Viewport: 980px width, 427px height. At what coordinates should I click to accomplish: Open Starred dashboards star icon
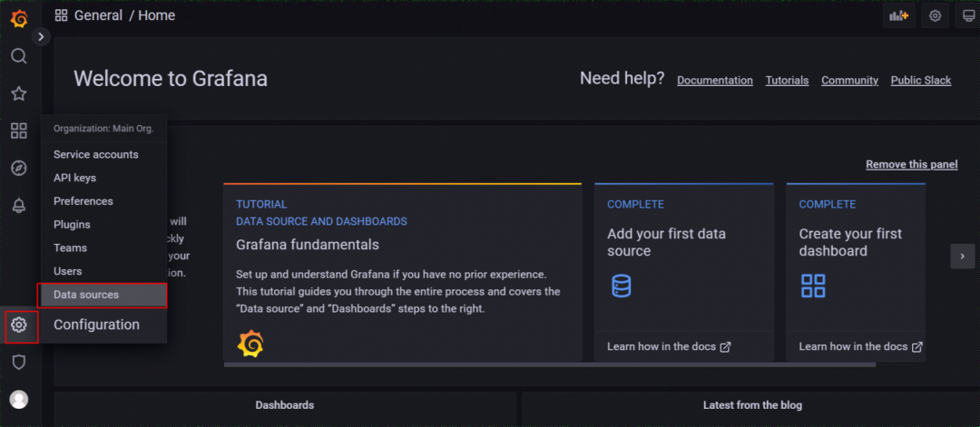click(x=19, y=93)
